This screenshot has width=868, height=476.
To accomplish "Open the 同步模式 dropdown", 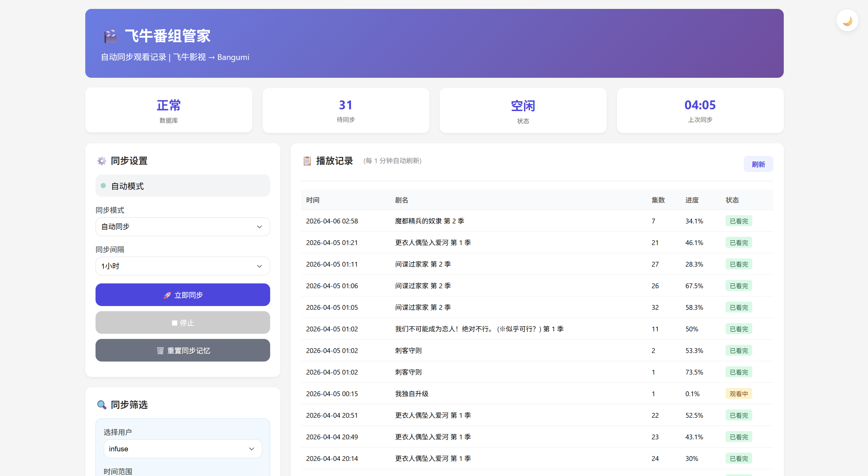I will point(183,227).
